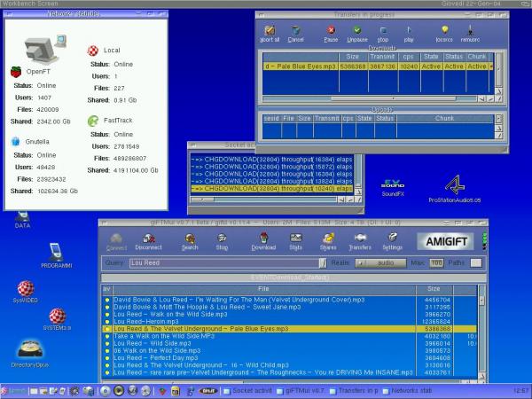Image resolution: width=532 pixels, height=399 pixels.
Task: Open the Query history popup button
Action: click(323, 263)
